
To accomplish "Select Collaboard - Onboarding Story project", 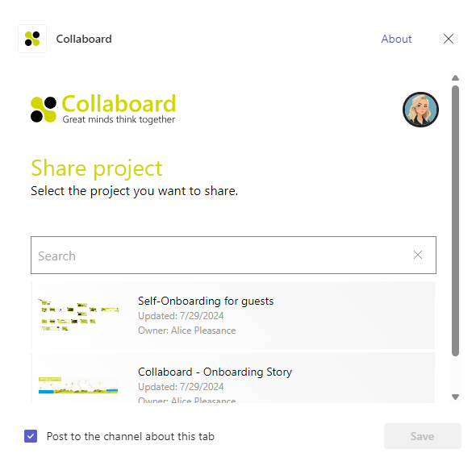I will coord(233,378).
